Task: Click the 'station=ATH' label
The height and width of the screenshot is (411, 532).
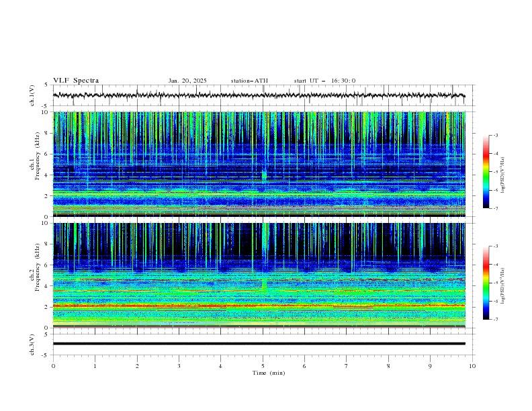Action: click(249, 81)
